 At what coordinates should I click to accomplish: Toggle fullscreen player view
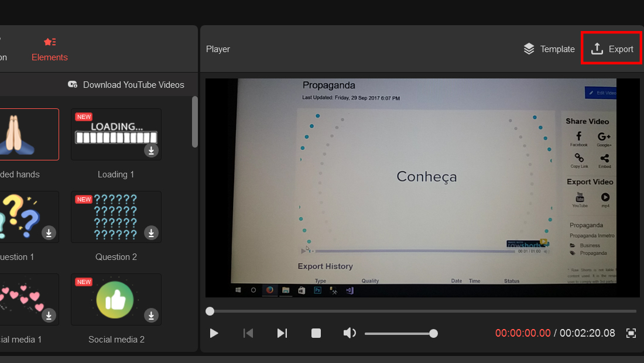[631, 333]
